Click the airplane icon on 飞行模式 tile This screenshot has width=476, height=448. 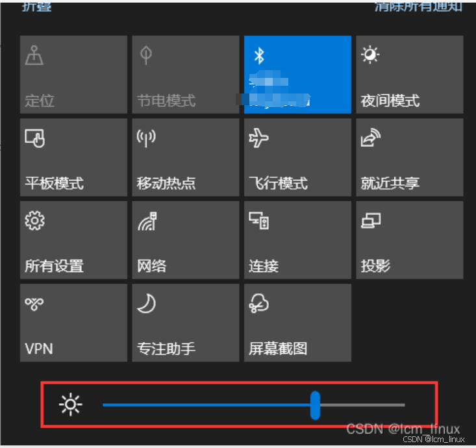(x=258, y=138)
